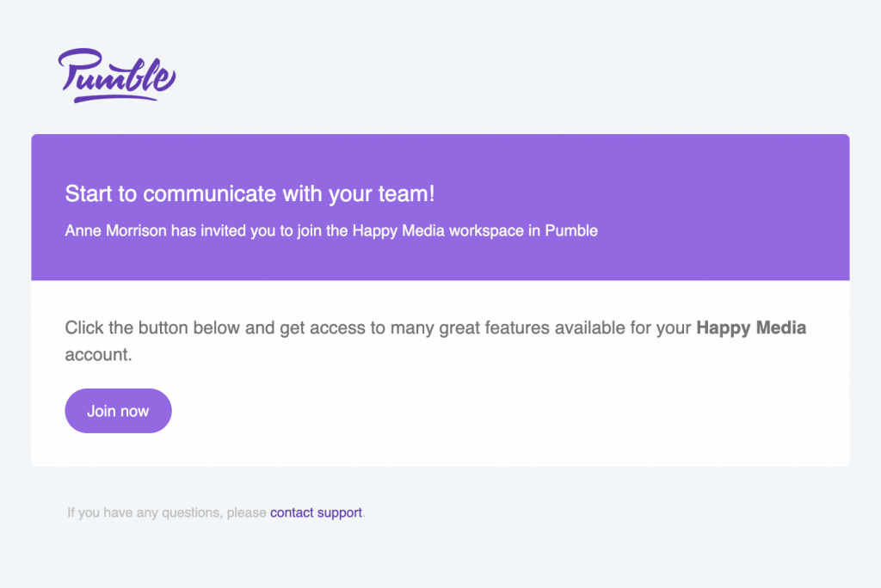This screenshot has width=881, height=588.
Task: Click the word "please" before contact support
Action: [246, 512]
